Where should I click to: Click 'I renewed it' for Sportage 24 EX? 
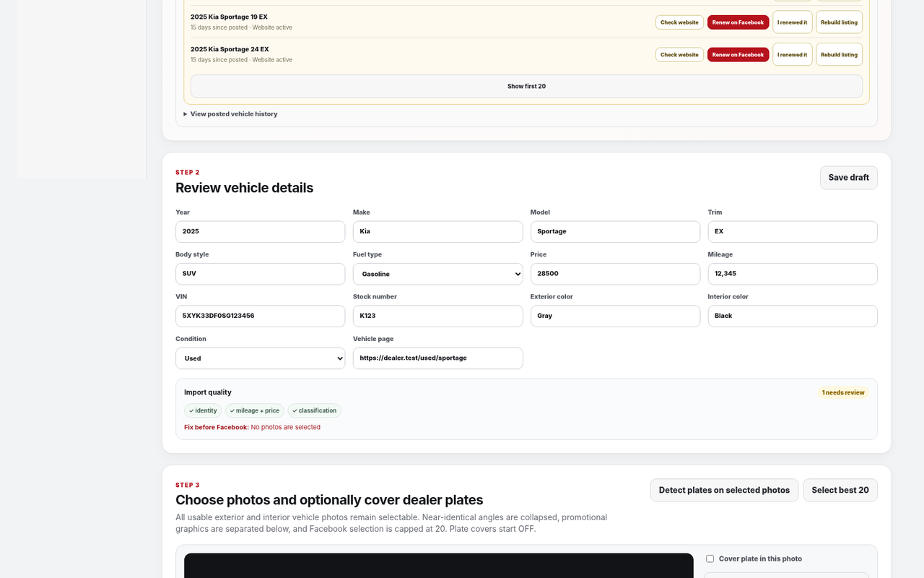[x=793, y=54]
